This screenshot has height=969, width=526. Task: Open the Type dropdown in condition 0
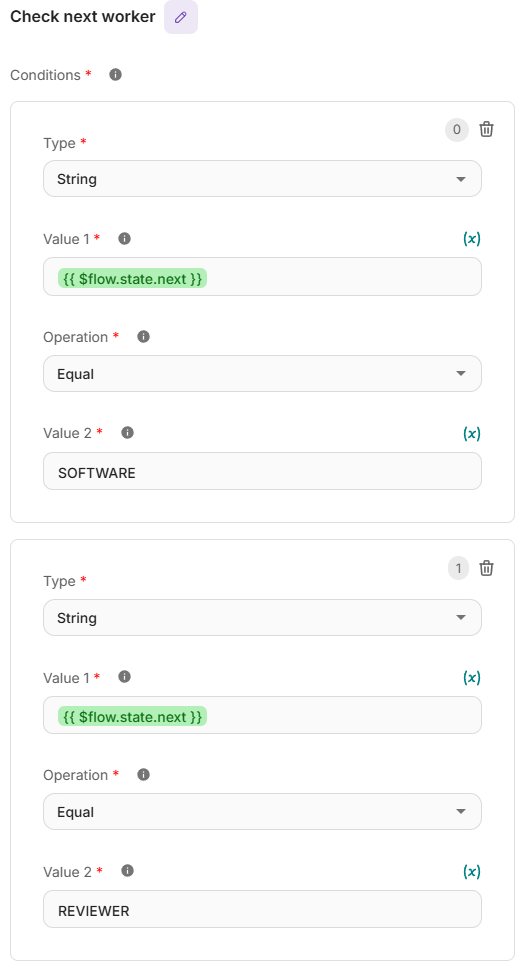(262, 179)
